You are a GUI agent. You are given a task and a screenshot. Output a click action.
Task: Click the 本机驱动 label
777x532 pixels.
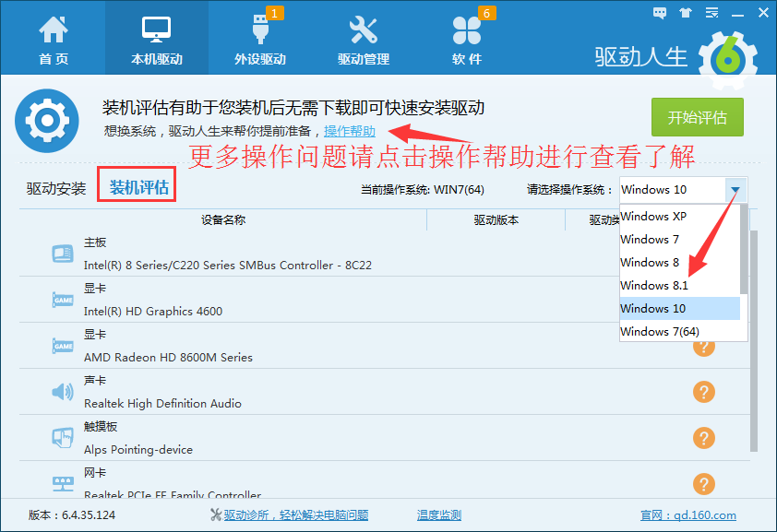coord(157,59)
